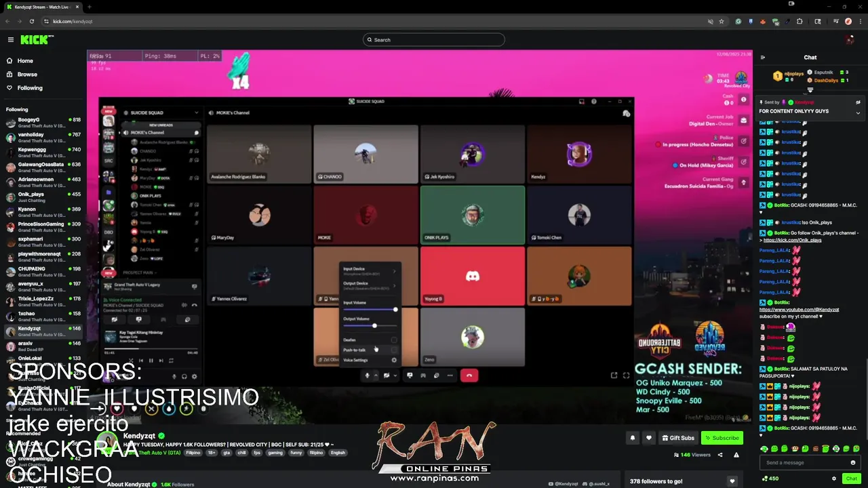
Task: Mute microphone in Discord call bar
Action: pos(368,375)
